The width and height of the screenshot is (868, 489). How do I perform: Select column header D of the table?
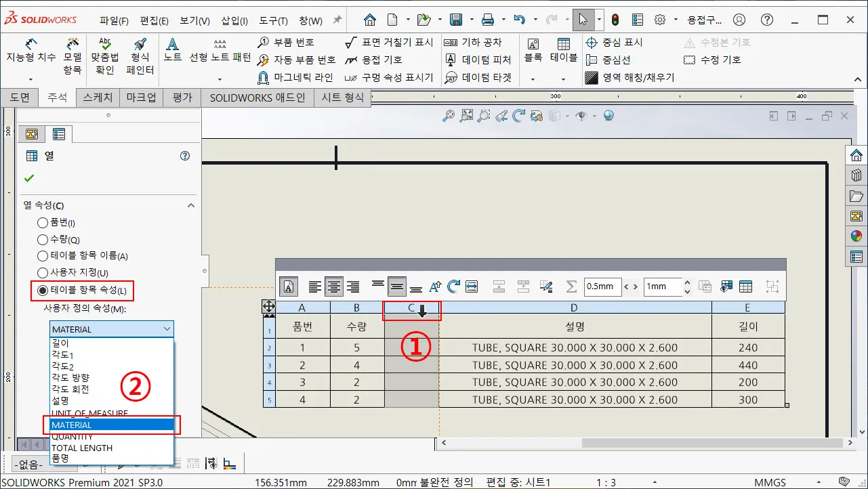coord(575,307)
